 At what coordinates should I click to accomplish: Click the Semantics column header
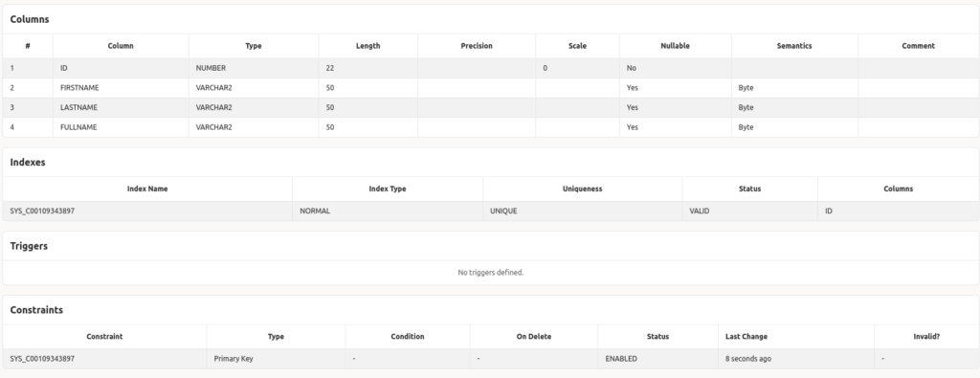tap(794, 46)
